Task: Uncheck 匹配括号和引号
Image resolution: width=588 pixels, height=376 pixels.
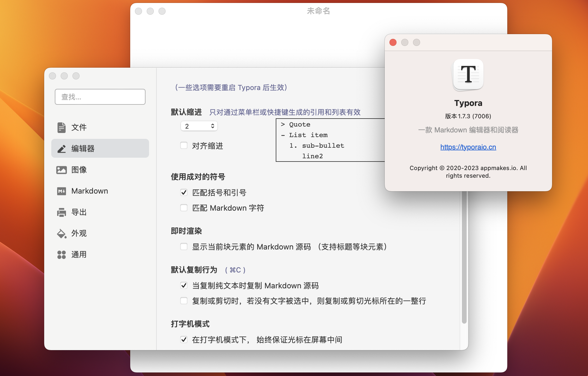Action: coord(184,192)
